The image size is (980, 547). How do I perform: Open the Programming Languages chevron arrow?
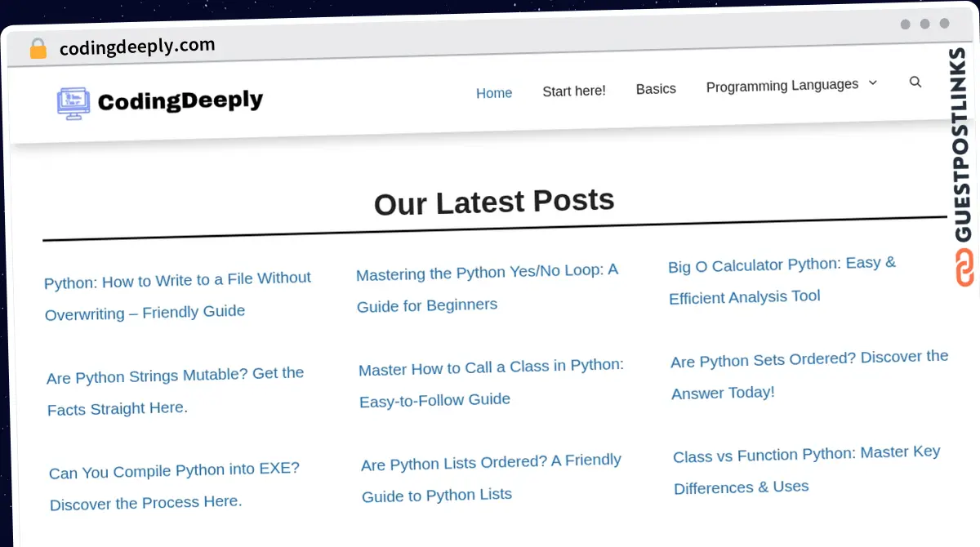pyautogui.click(x=872, y=83)
